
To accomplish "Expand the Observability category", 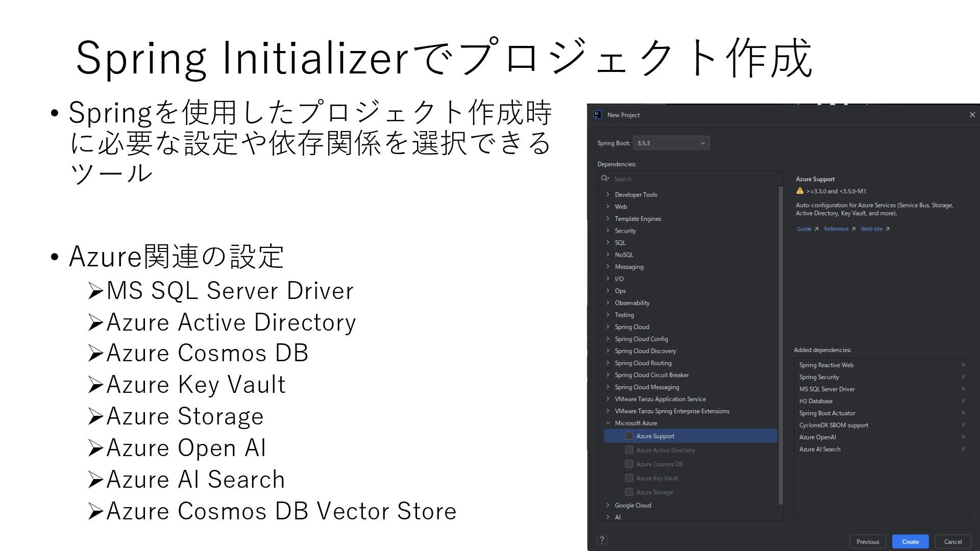I will pyautogui.click(x=607, y=303).
